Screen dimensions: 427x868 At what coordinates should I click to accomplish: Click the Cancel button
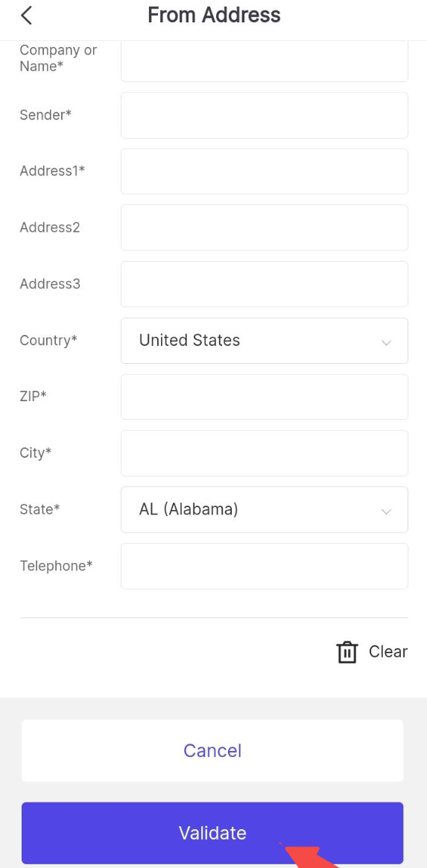212,751
